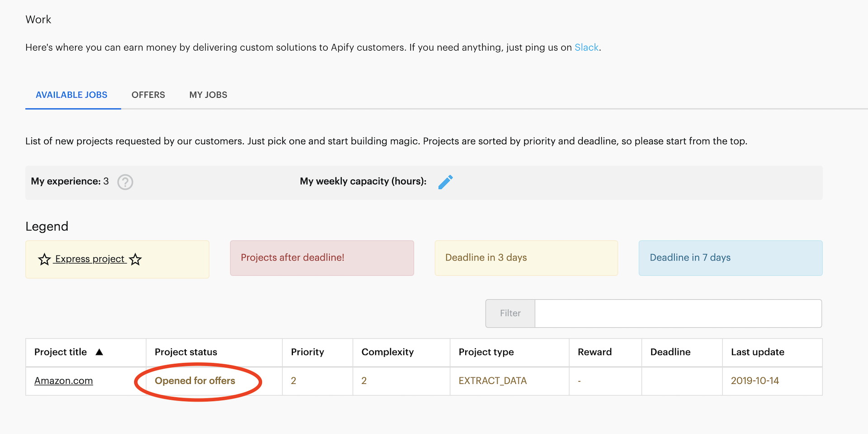The image size is (868, 434).
Task: Sort the table by Deadline column
Action: (x=670, y=352)
